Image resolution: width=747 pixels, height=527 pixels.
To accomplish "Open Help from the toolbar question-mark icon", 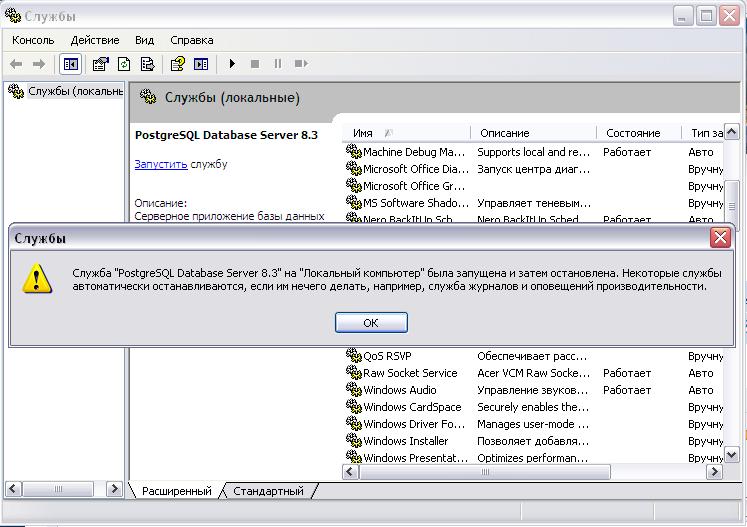I will click(x=177, y=64).
